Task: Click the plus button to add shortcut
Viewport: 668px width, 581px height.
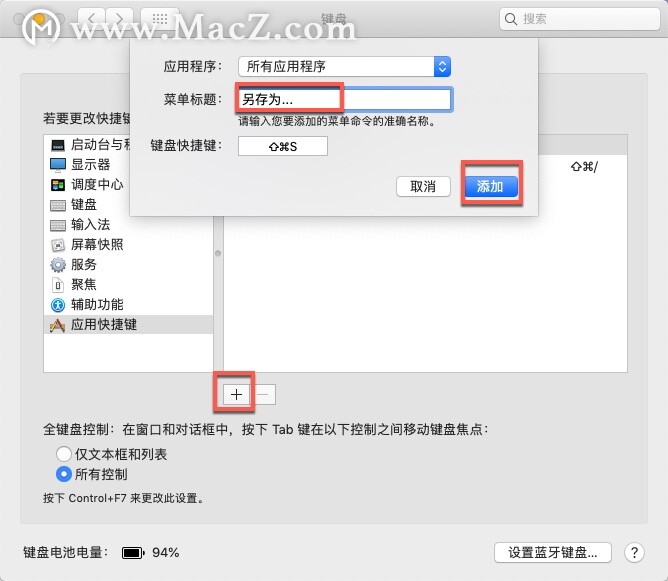Action: (236, 394)
